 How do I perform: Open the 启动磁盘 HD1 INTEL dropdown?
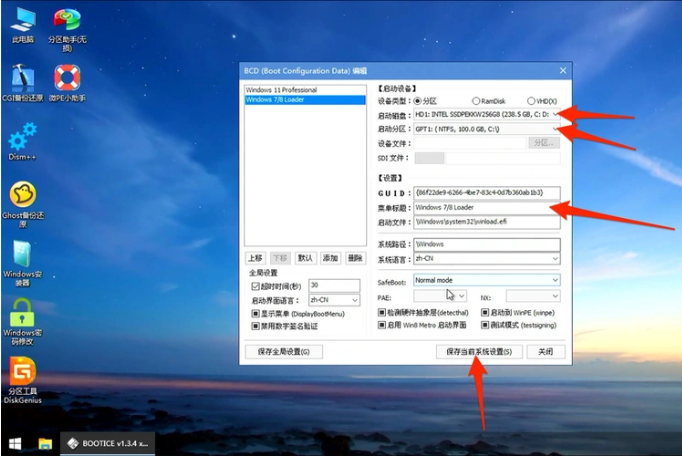[x=487, y=114]
